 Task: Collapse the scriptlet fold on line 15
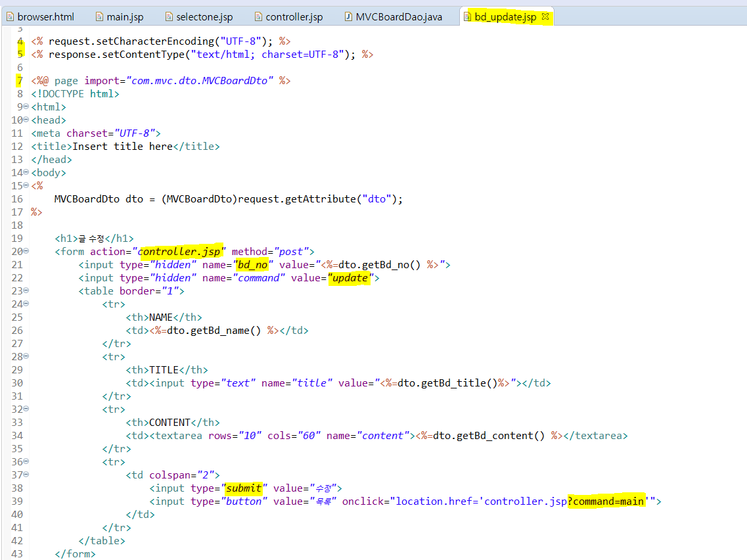coord(26,185)
